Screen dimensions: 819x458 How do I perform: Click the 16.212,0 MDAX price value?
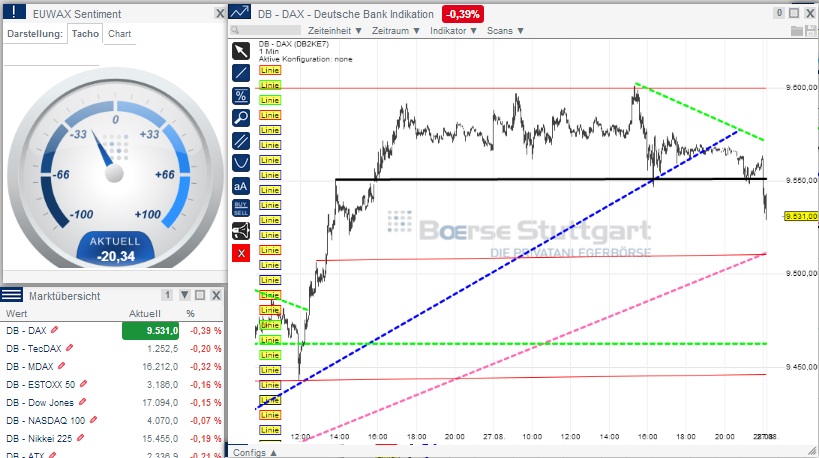160,367
